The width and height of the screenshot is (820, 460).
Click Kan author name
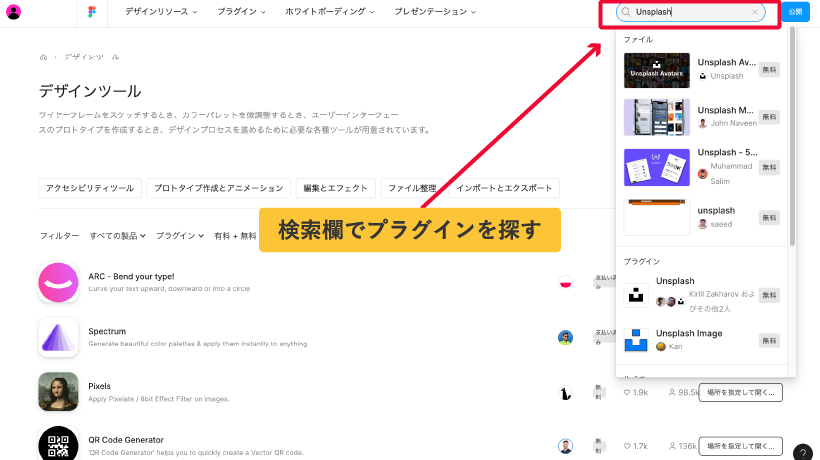coord(676,347)
